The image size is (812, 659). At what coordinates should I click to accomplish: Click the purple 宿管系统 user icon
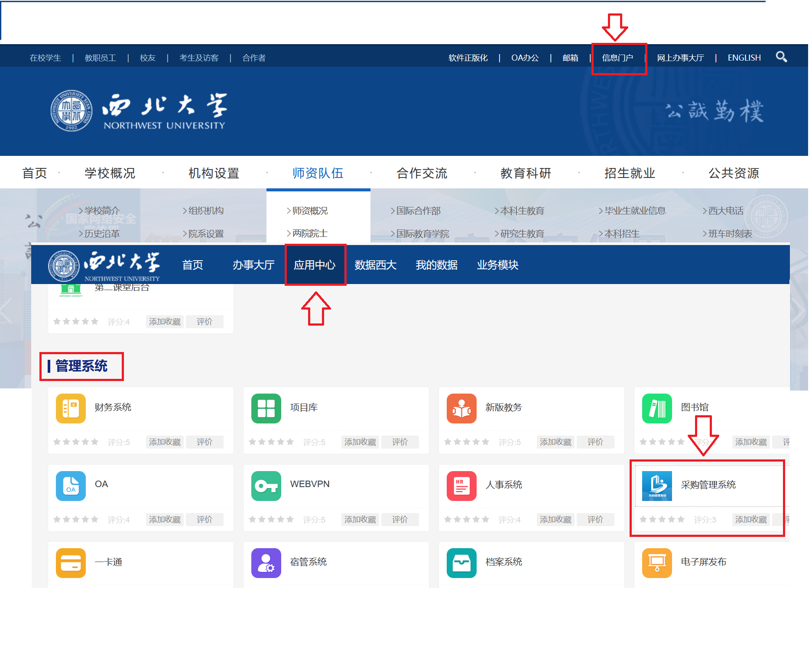(266, 563)
